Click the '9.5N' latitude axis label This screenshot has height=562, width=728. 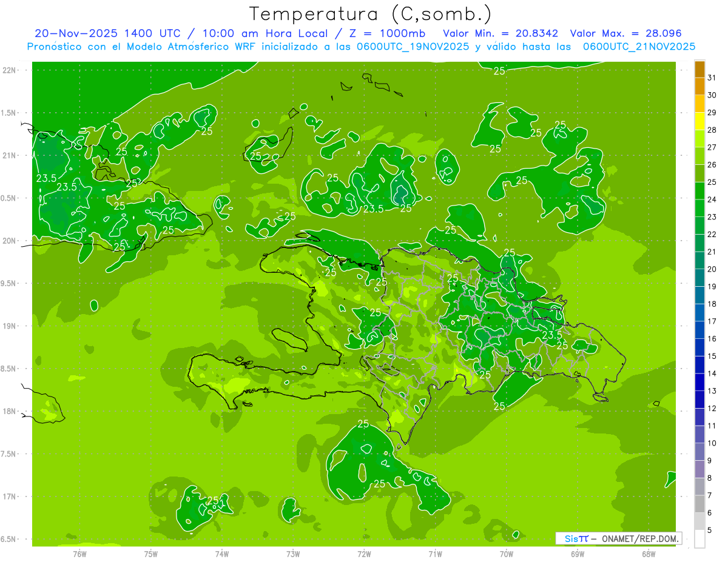coord(8,284)
